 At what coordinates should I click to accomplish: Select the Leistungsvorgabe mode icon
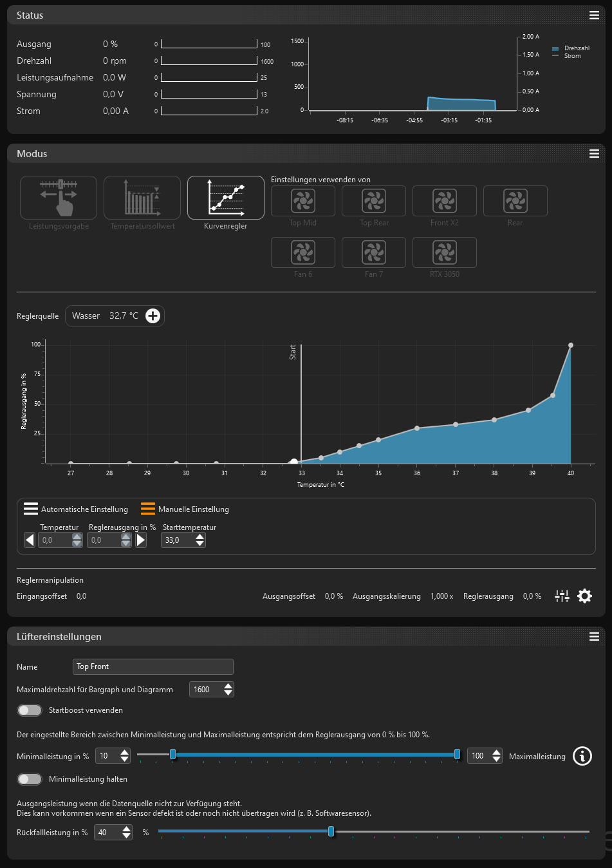click(59, 198)
